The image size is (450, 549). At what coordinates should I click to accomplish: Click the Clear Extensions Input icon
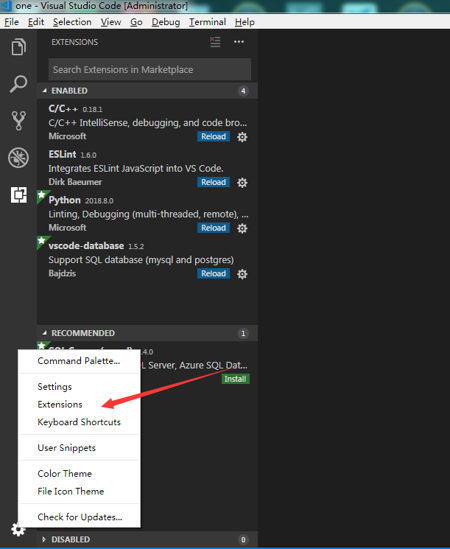[x=215, y=42]
